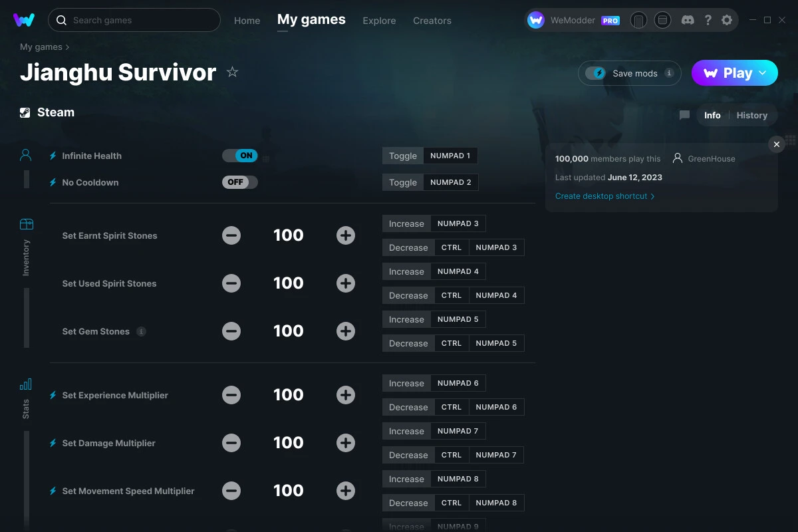Favorite Jianghu Survivor with the star icon
798x532 pixels.
click(232, 72)
